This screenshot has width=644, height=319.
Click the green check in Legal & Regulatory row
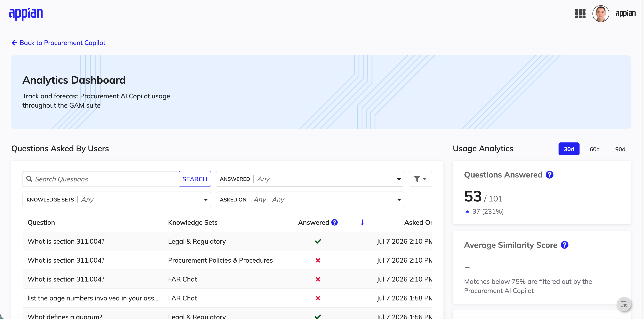click(x=318, y=241)
